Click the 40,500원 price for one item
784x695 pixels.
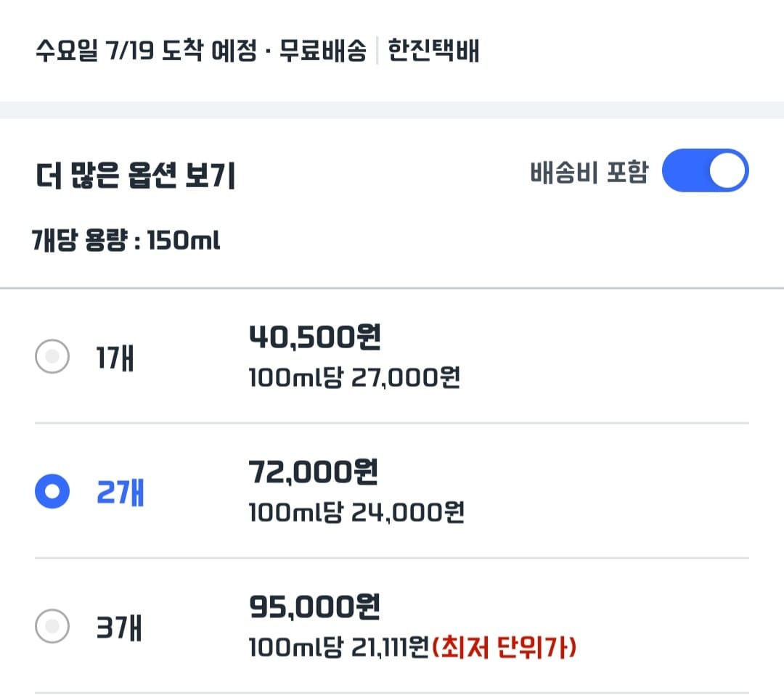click(x=315, y=336)
